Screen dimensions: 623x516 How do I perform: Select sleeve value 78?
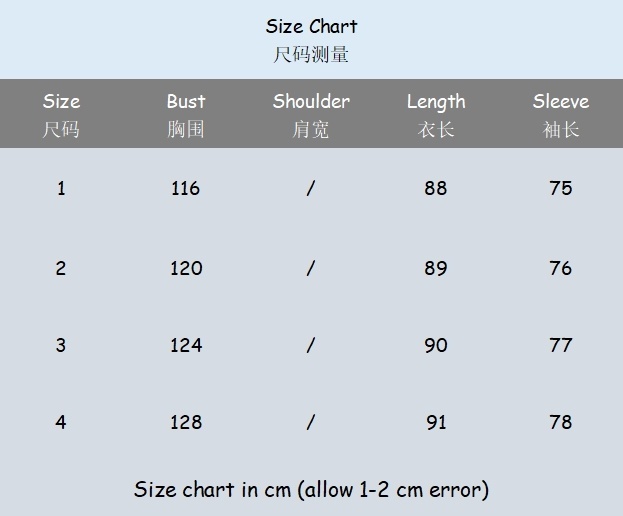pos(561,422)
